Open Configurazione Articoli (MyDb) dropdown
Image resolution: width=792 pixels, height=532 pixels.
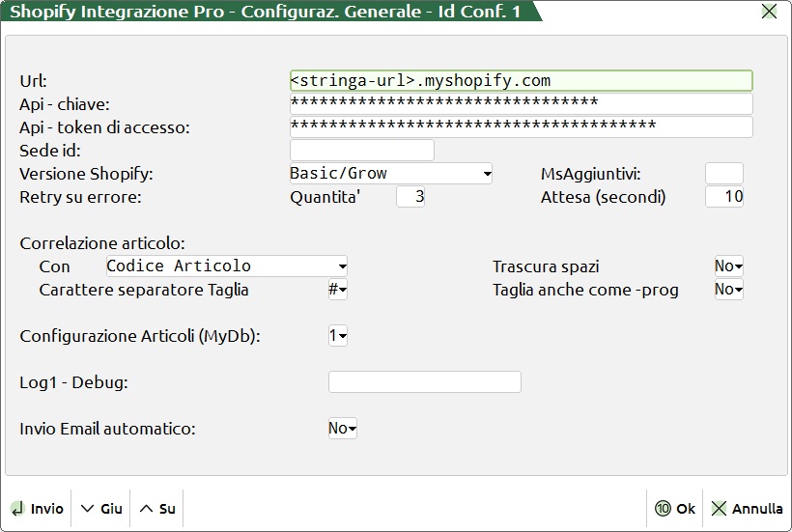(338, 336)
